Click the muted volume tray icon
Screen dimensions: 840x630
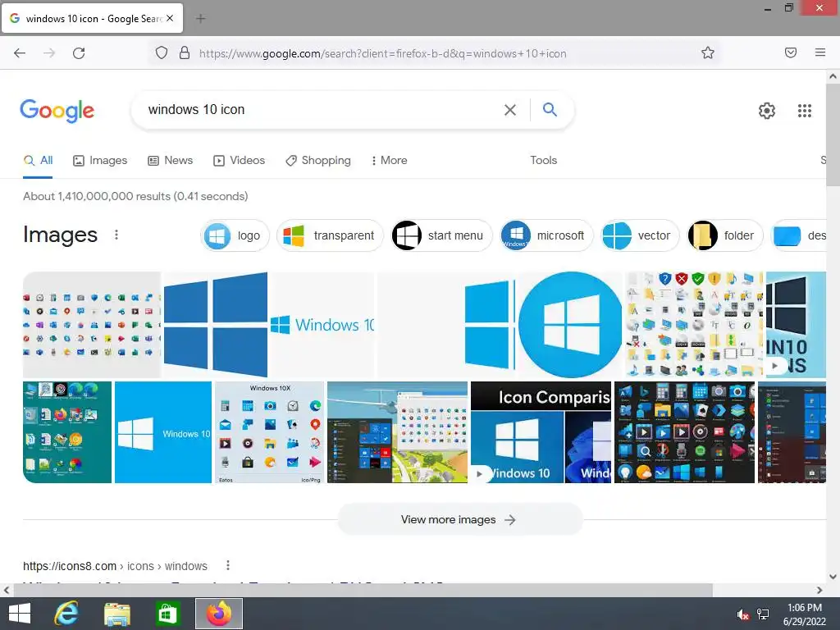point(742,614)
